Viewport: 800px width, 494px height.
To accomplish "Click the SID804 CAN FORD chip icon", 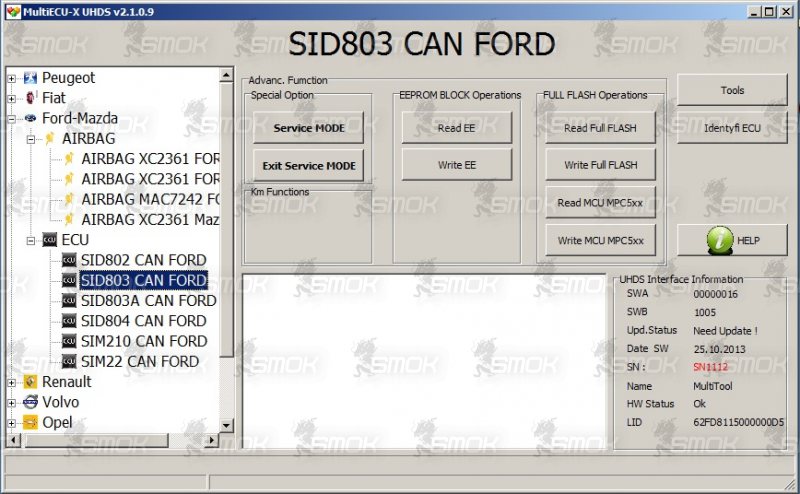I will point(69,321).
